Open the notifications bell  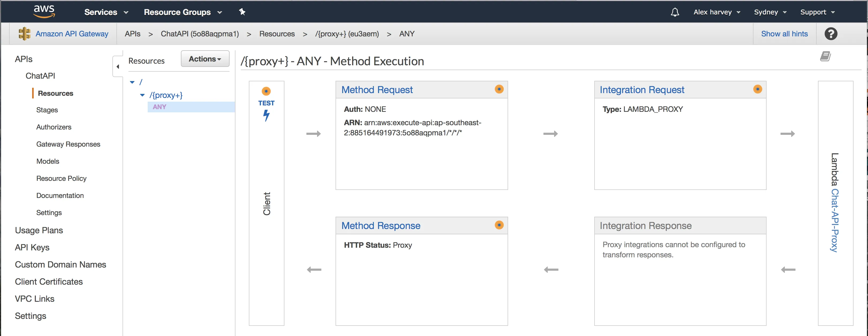click(675, 12)
